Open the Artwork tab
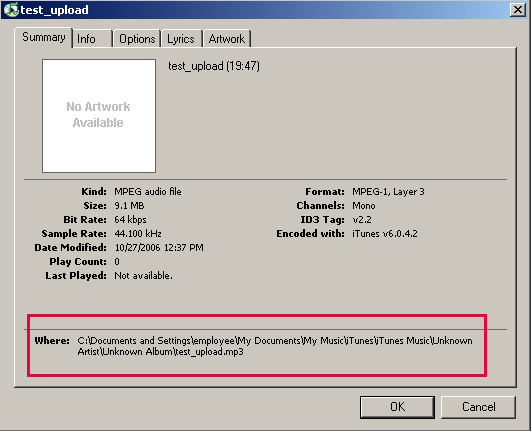Screen dimensions: 531x431 (227, 39)
